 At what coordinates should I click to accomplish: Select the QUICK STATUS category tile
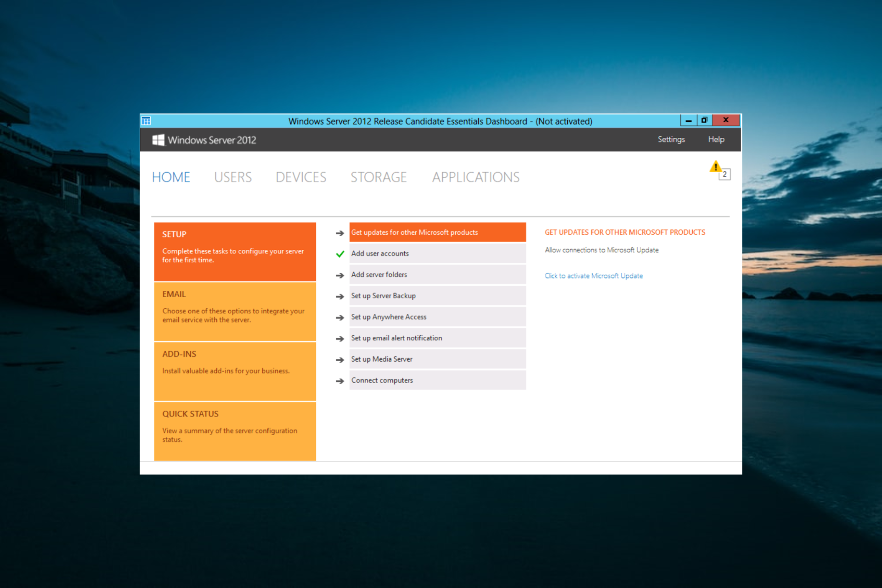click(235, 431)
